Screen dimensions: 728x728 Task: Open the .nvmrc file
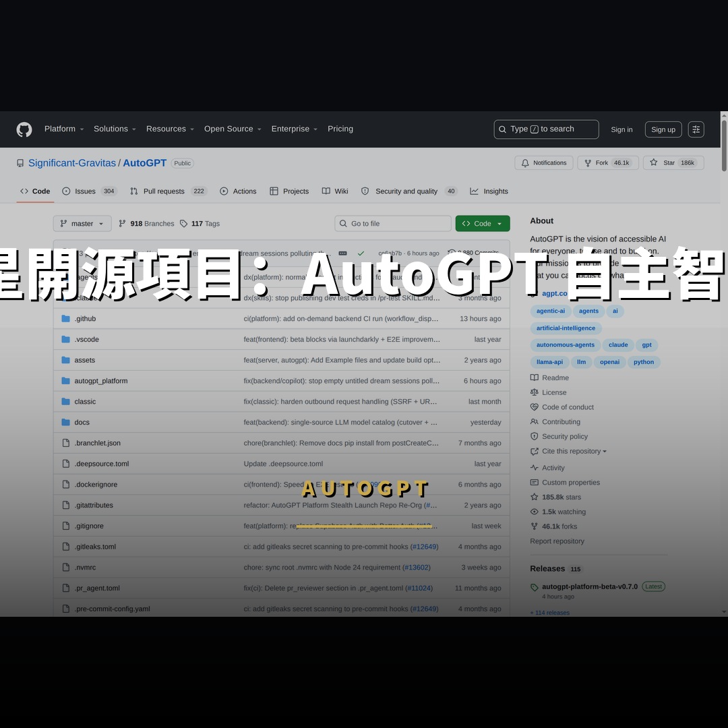click(85, 568)
